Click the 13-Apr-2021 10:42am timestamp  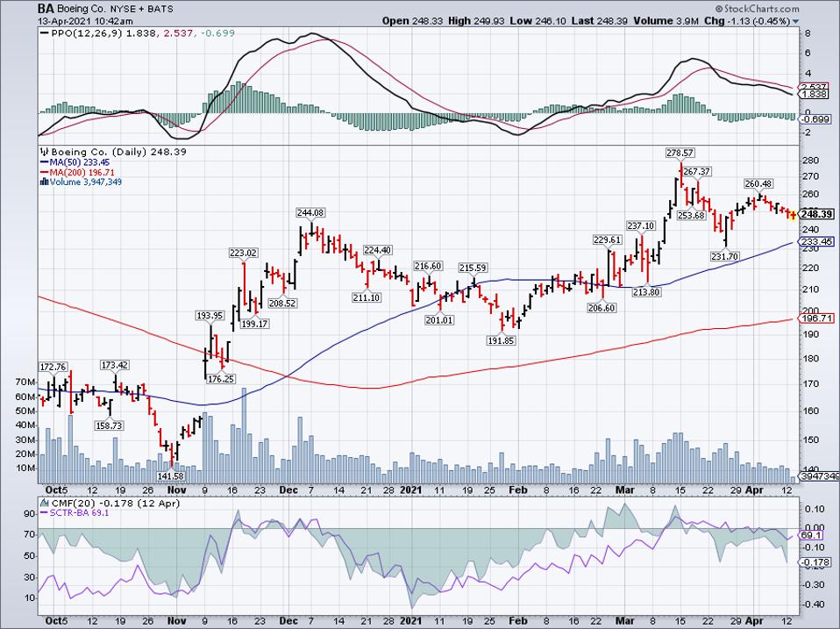85,21
